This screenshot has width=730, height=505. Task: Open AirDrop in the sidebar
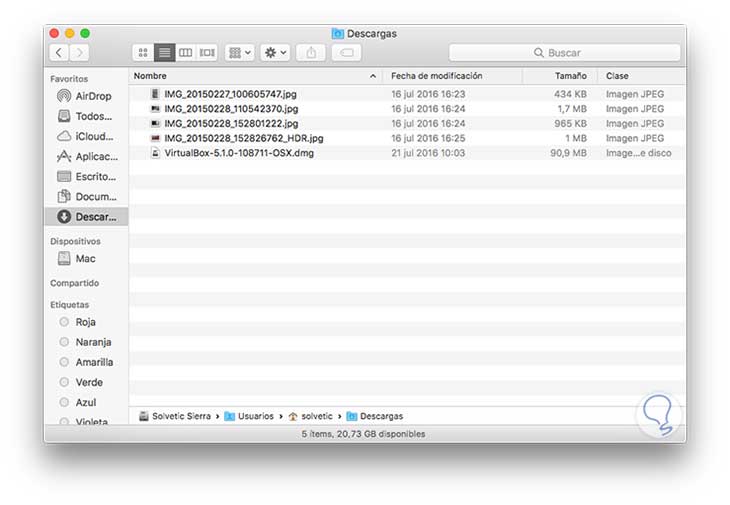[87, 96]
